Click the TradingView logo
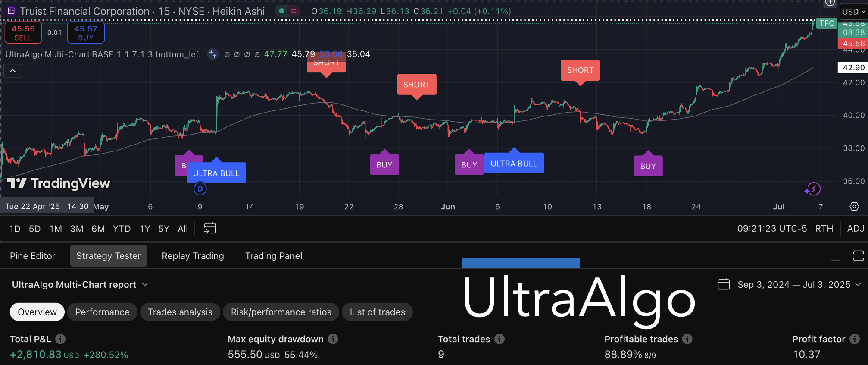Screen dimensions: 868x365 click(x=59, y=183)
